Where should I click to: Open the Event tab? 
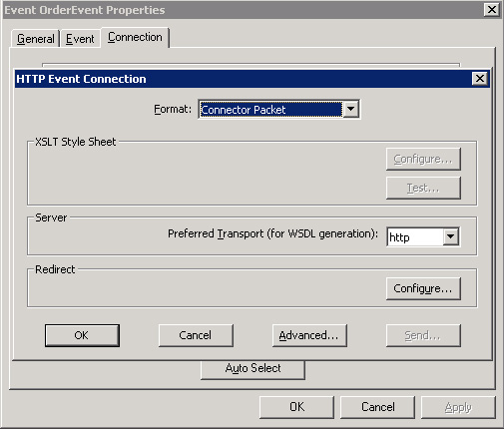click(x=80, y=39)
